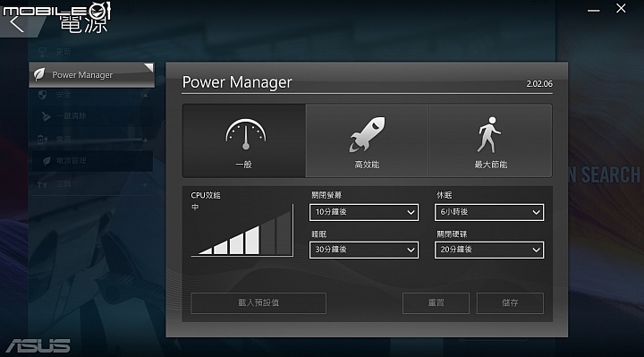
Task: Click the 重置 button
Action: point(436,303)
